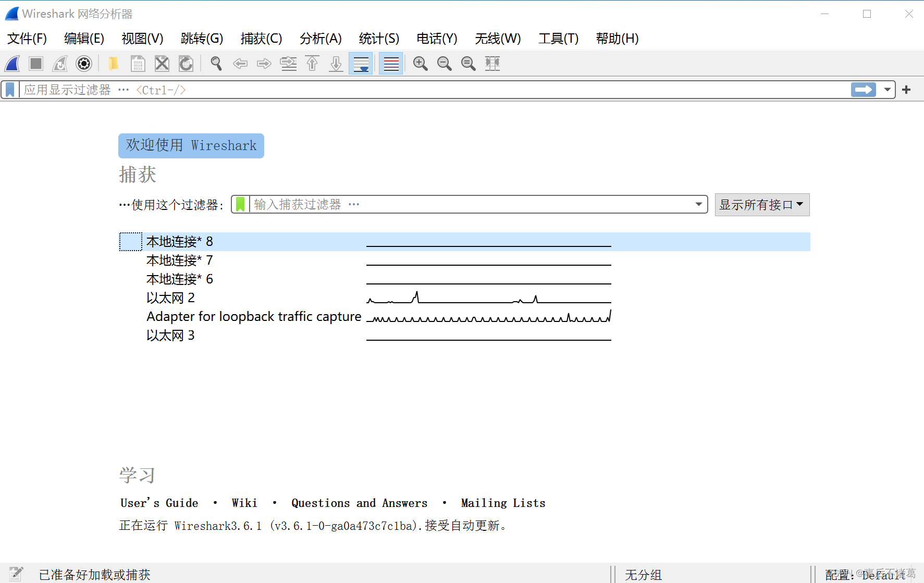Click the 以太网 2 traffic sparkline
This screenshot has height=583, width=924.
[x=489, y=298]
